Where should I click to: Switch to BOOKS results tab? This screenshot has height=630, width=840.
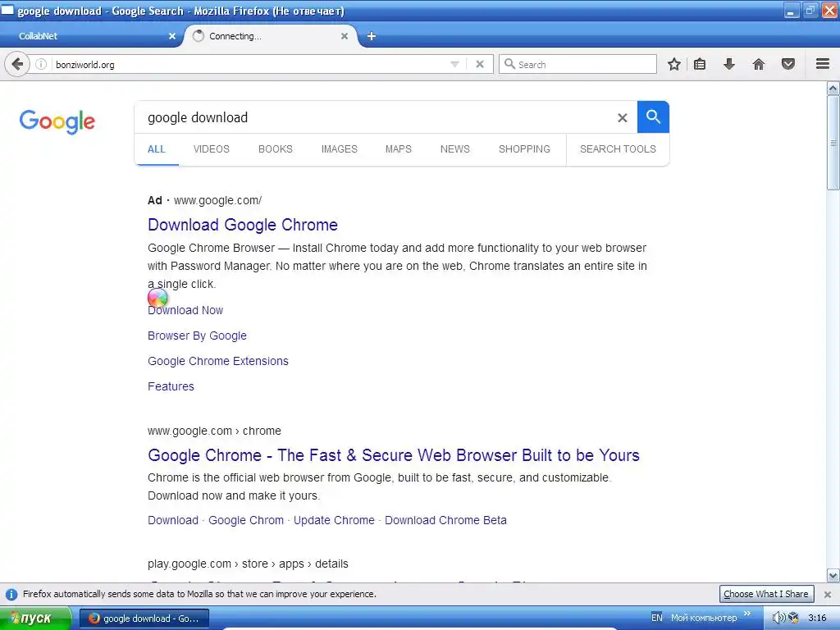(x=276, y=149)
